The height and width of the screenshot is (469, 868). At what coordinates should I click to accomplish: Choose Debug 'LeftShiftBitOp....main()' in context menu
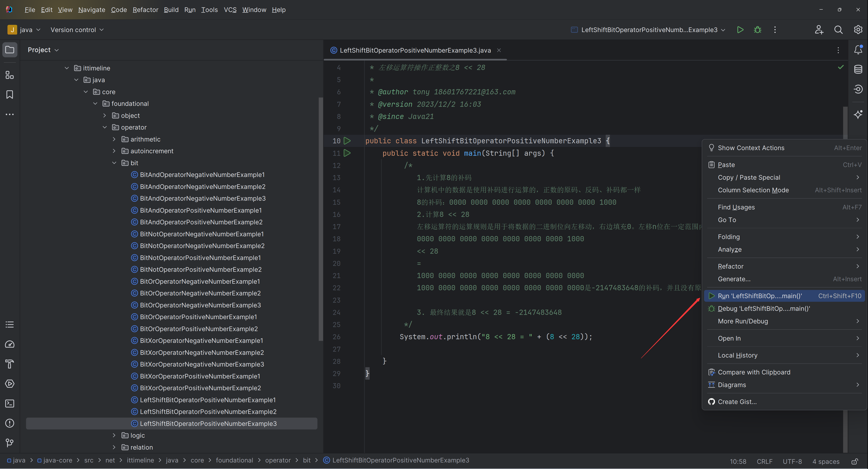[784, 308]
